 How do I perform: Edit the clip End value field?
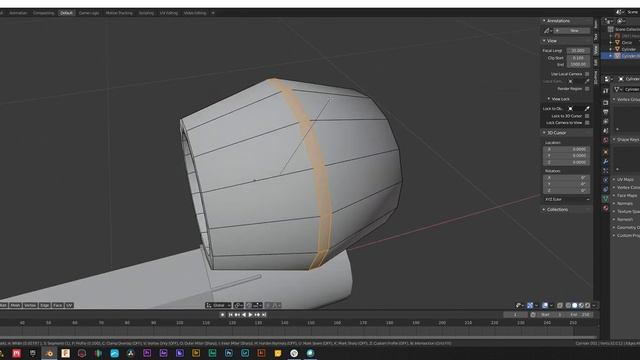(x=578, y=64)
